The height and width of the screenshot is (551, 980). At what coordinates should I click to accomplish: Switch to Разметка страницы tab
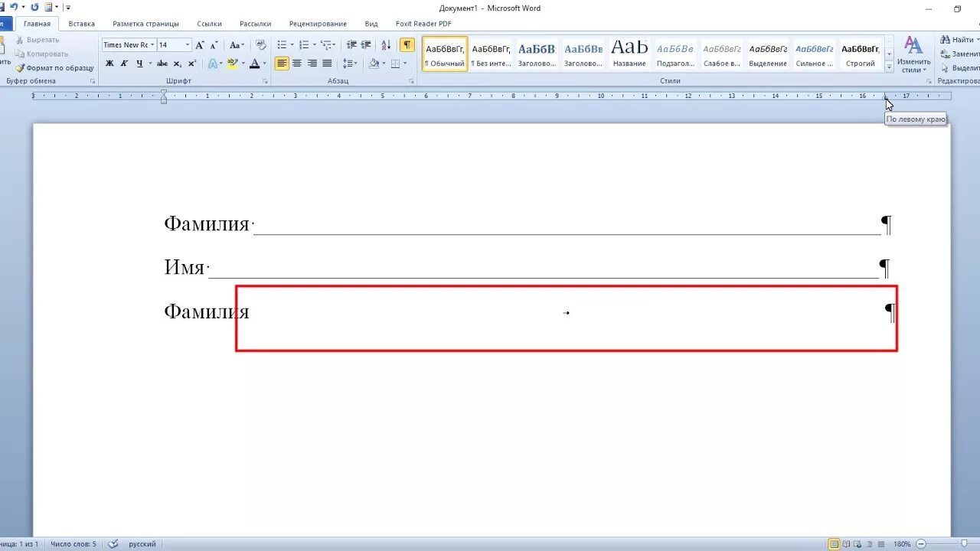pos(145,24)
